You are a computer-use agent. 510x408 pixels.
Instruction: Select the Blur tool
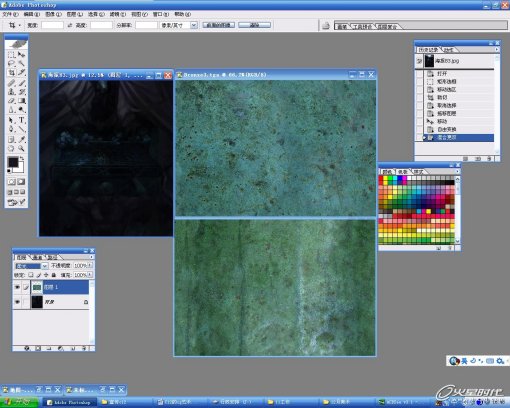tap(11, 110)
